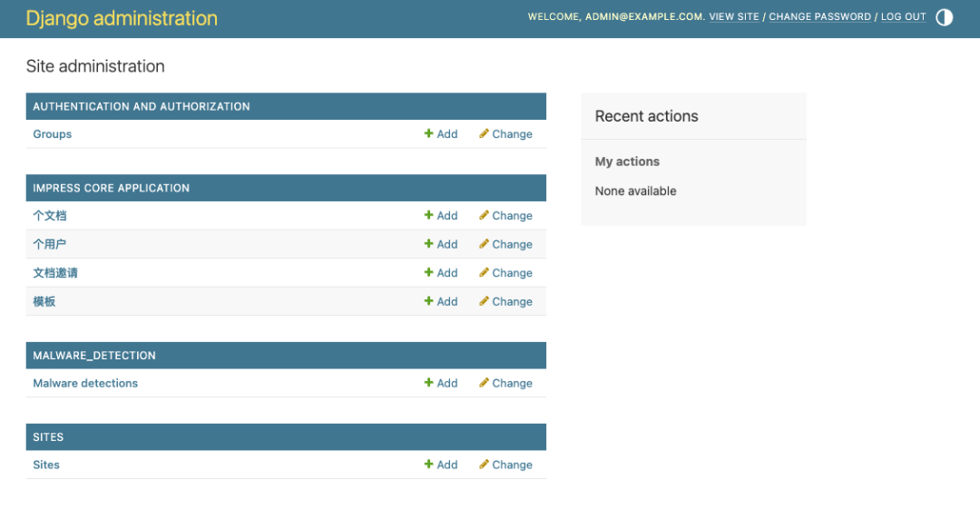The height and width of the screenshot is (519, 980).
Task: Add a new 个用户 entry
Action: [x=441, y=244]
